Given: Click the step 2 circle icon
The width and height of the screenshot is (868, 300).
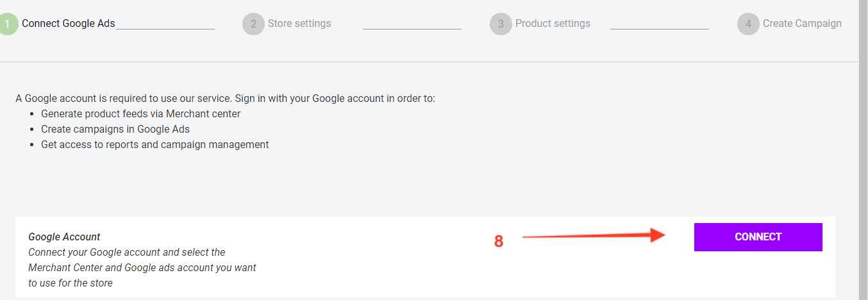Looking at the screenshot, I should [253, 24].
